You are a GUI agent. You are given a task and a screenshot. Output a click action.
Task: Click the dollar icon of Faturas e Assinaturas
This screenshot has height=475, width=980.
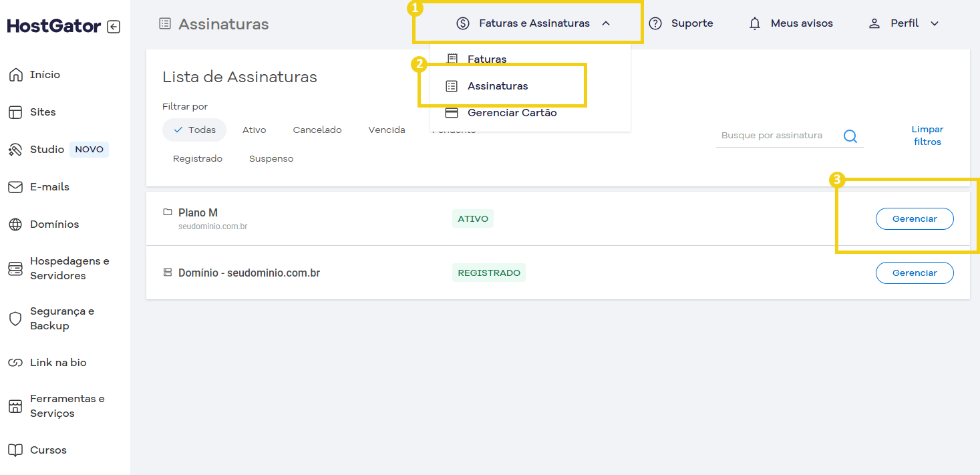[463, 23]
